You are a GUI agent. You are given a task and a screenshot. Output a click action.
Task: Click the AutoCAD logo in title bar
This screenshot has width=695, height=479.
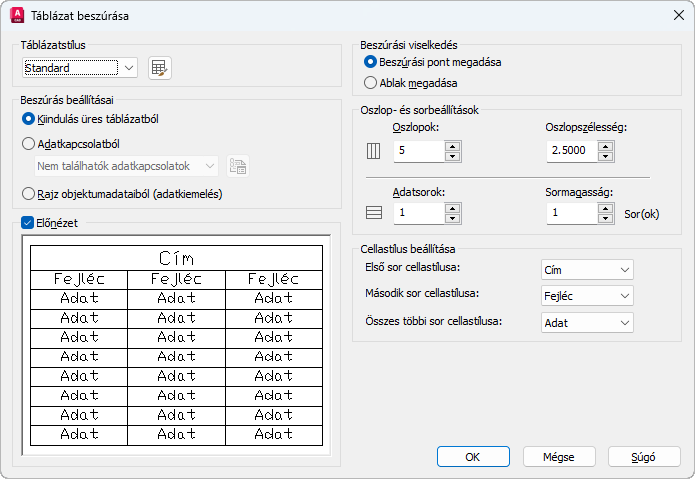coord(17,16)
